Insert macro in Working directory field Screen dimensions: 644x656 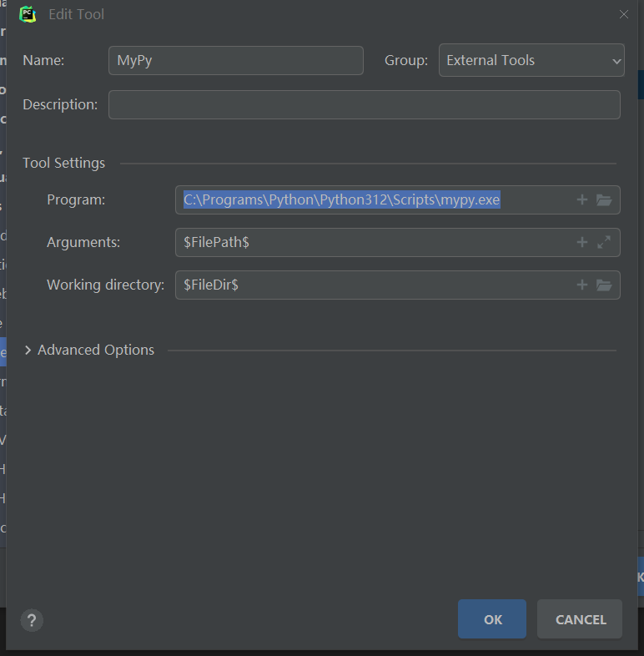coord(581,285)
